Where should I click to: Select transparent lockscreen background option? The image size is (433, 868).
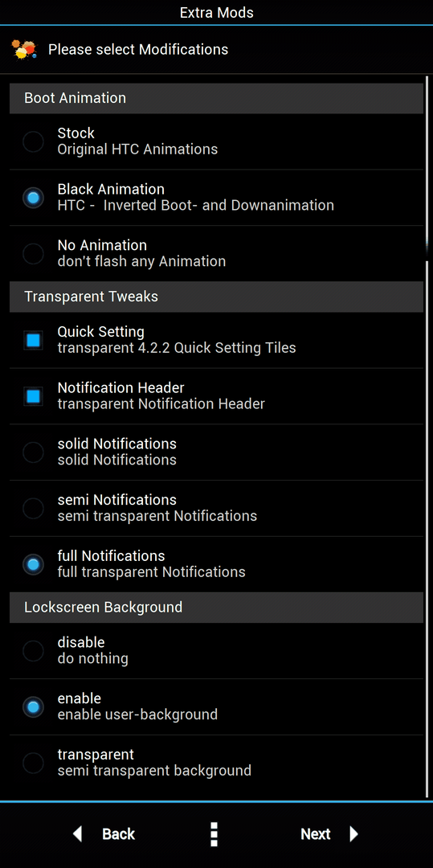[216, 762]
